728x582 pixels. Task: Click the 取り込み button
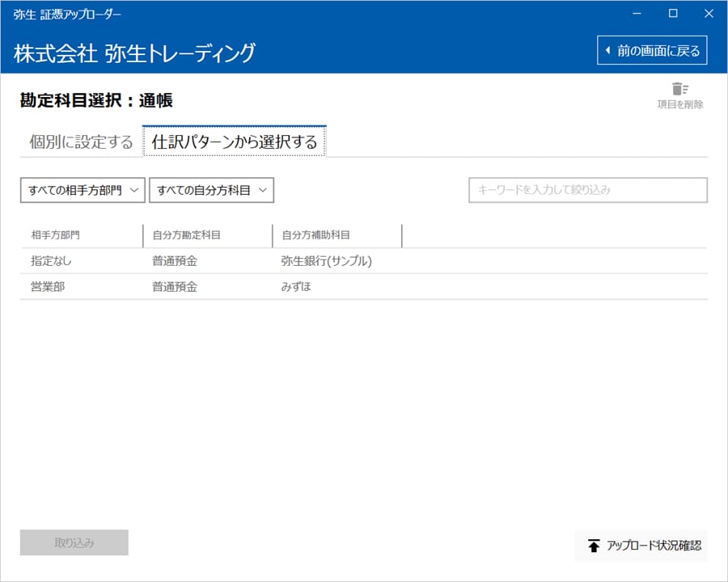coord(74,542)
